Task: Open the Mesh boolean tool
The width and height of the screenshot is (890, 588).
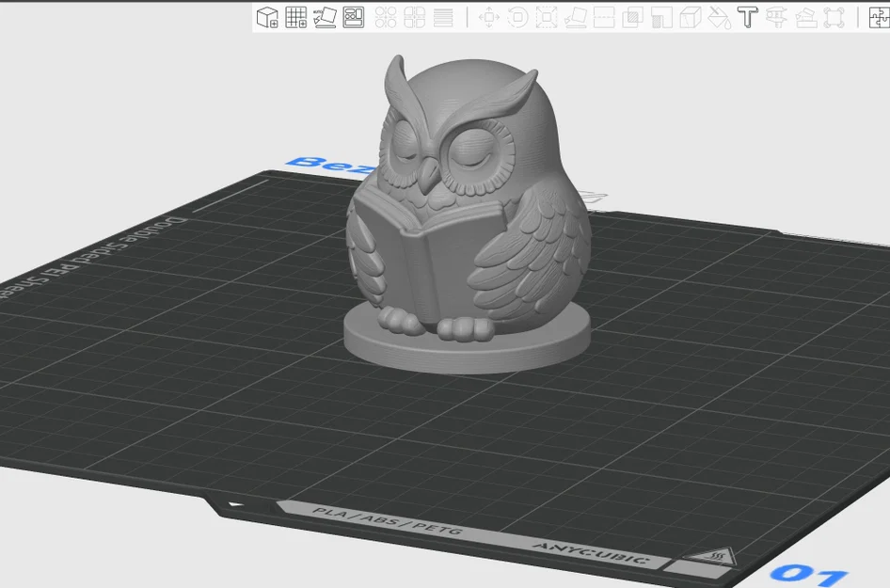Action: pyautogui.click(x=633, y=17)
